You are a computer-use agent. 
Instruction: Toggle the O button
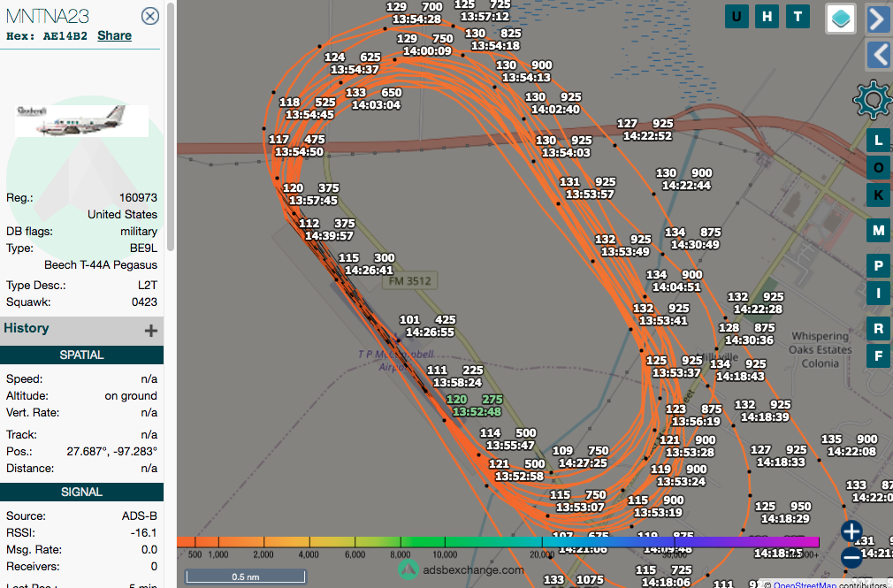[879, 167]
